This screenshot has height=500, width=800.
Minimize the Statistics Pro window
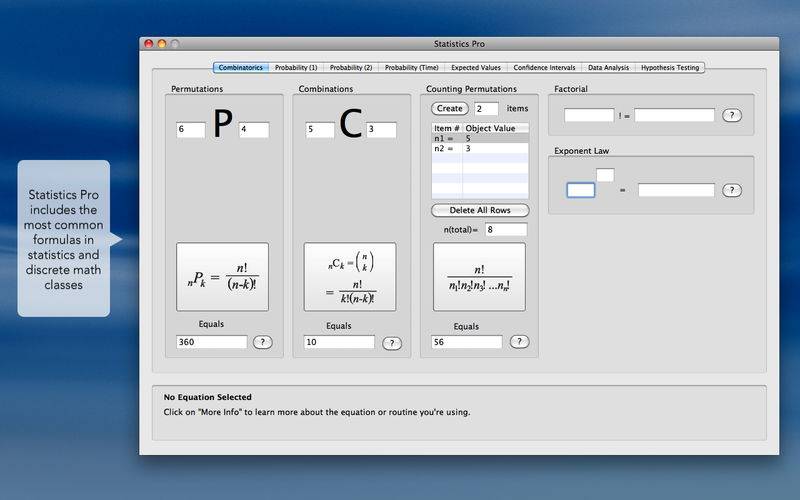coord(162,44)
